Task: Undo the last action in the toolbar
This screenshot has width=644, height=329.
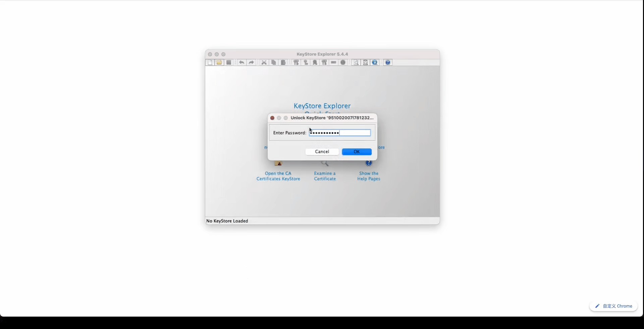Action: click(241, 63)
